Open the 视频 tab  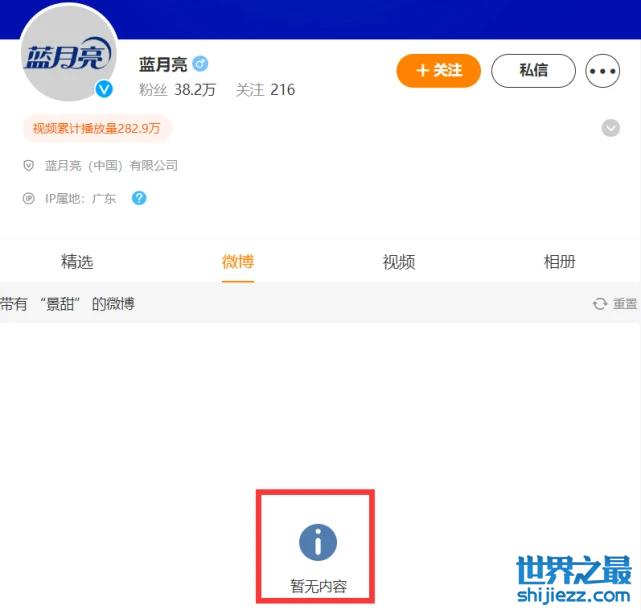pos(399,262)
